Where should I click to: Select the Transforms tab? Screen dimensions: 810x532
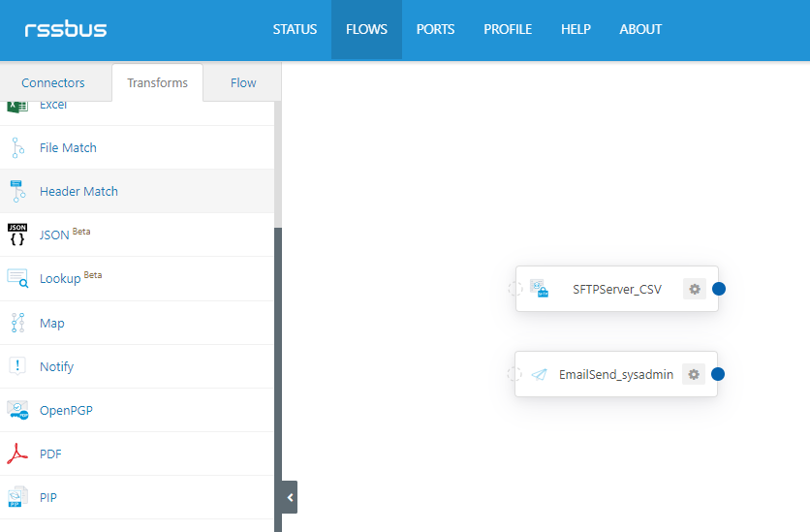coord(157,82)
